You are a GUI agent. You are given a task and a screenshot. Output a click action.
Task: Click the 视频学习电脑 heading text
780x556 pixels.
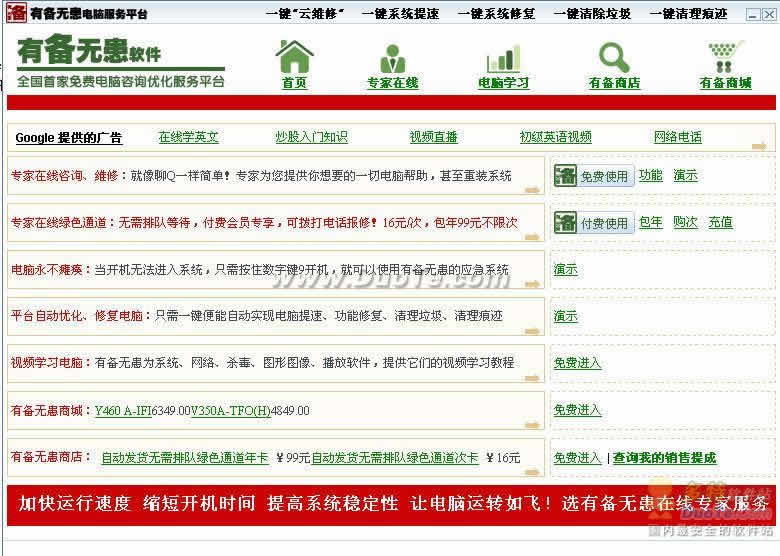coord(47,363)
